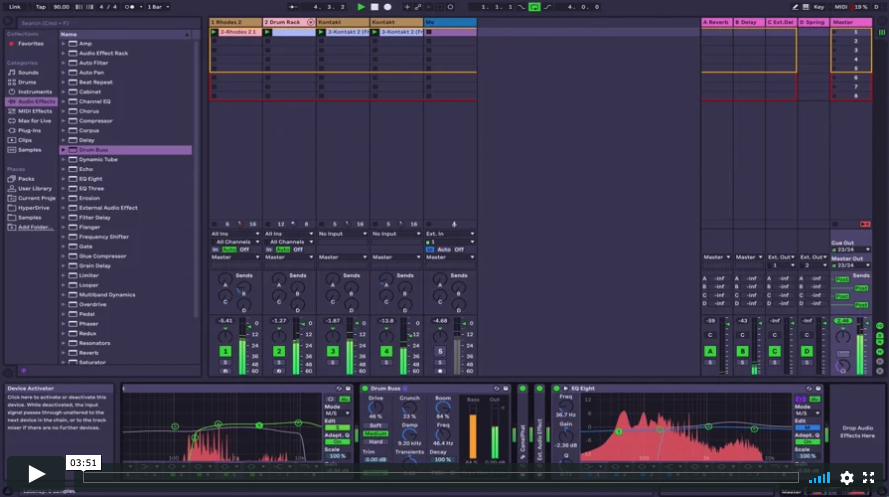Open track 1 All Ins input dropdown
The width and height of the screenshot is (889, 497).
(x=235, y=233)
